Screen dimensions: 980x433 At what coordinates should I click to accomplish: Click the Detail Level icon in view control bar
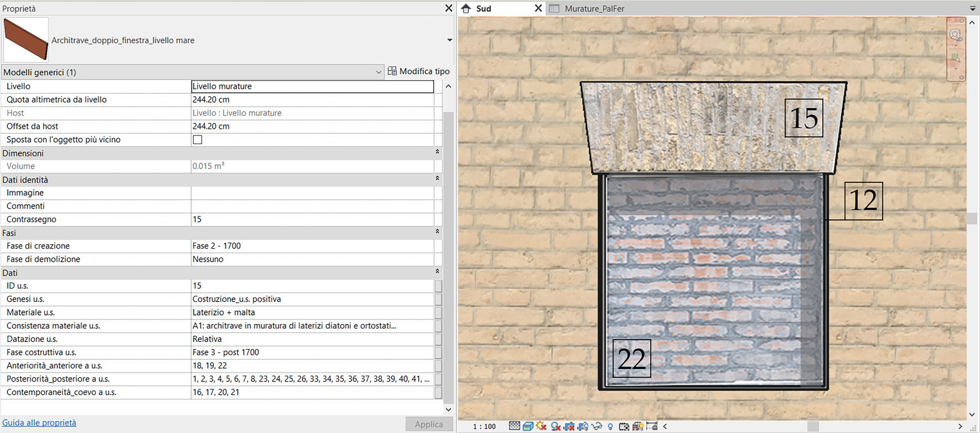pos(514,426)
